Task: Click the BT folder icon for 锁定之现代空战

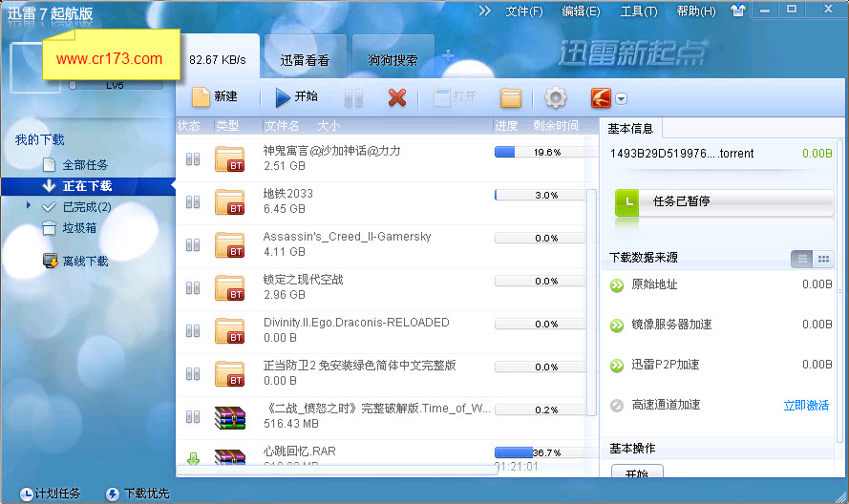Action: [229, 287]
